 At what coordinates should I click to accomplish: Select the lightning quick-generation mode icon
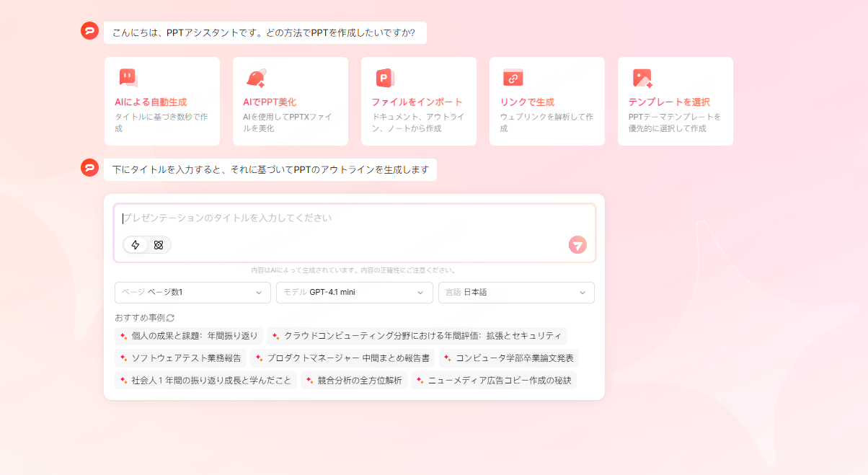pyautogui.click(x=136, y=245)
